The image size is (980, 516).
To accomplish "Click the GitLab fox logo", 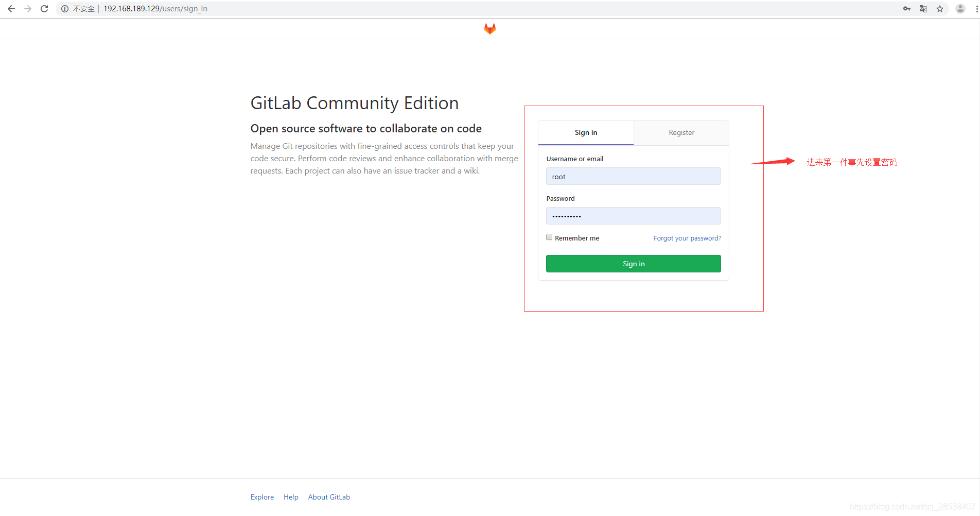I will pos(490,29).
